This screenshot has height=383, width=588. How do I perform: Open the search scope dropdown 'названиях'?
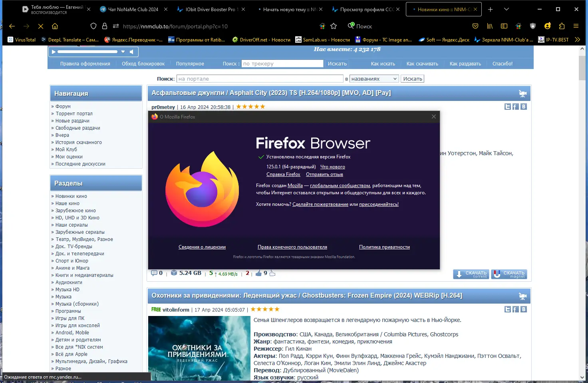click(x=374, y=79)
